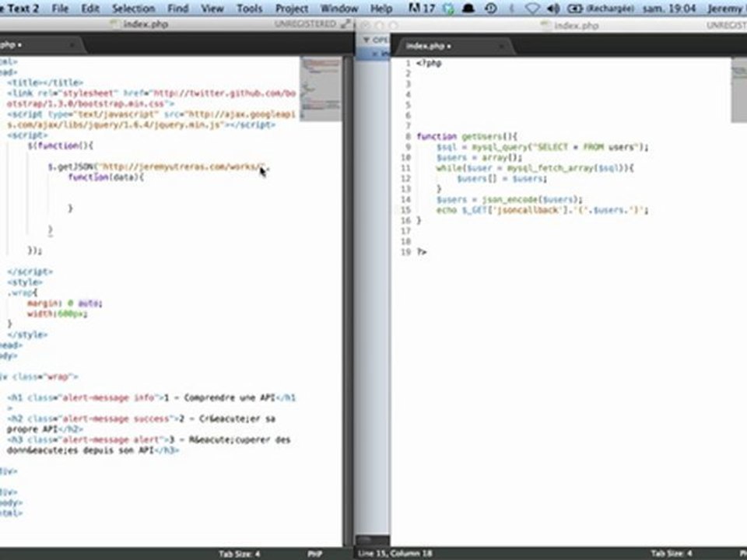Click the margin: 0 auto; line
This screenshot has width=747, height=560.
point(65,303)
